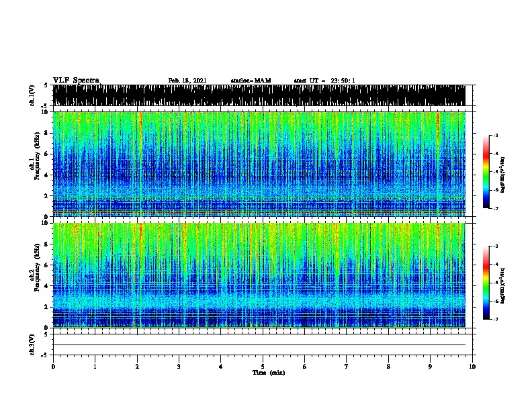Click the "station=MAM" header label

[x=251, y=81]
